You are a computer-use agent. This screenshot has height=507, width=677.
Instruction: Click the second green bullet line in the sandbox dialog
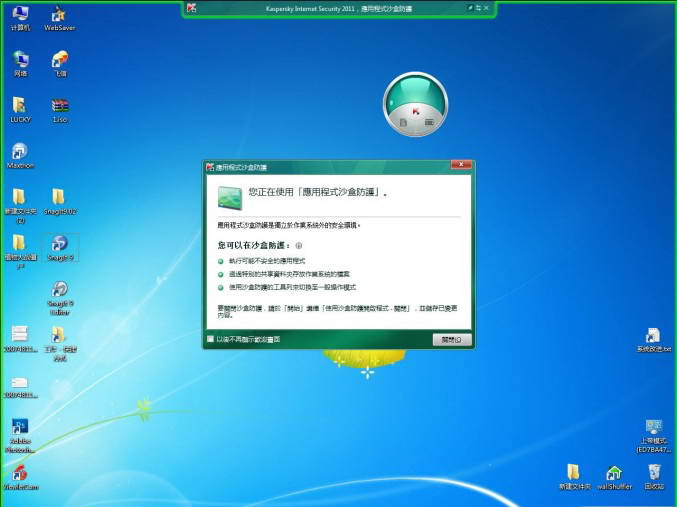point(284,274)
